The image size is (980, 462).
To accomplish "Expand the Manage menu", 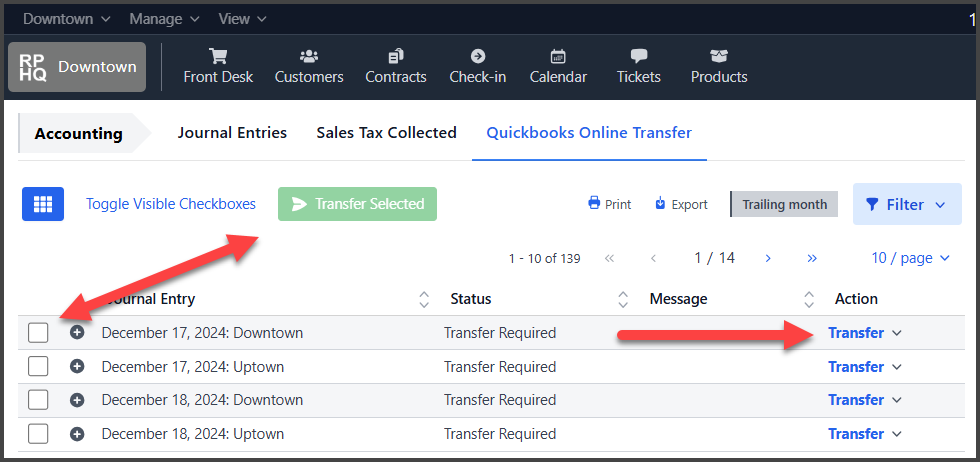I will click(165, 19).
